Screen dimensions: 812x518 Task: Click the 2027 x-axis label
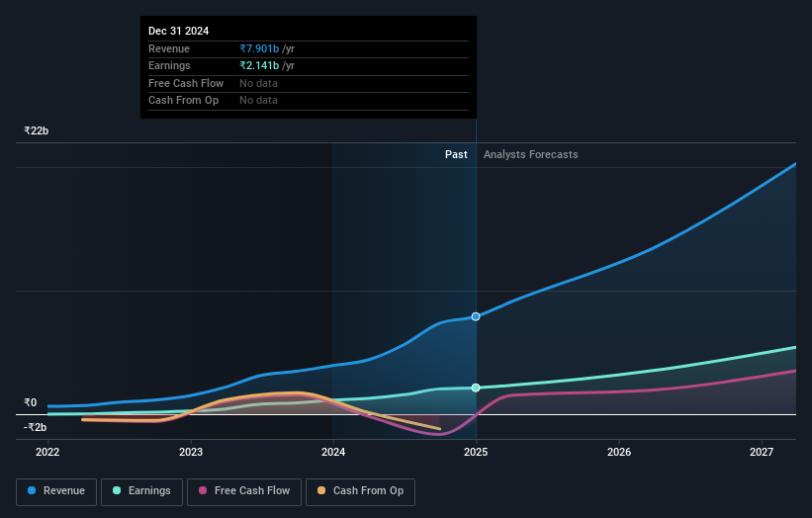[x=762, y=452]
